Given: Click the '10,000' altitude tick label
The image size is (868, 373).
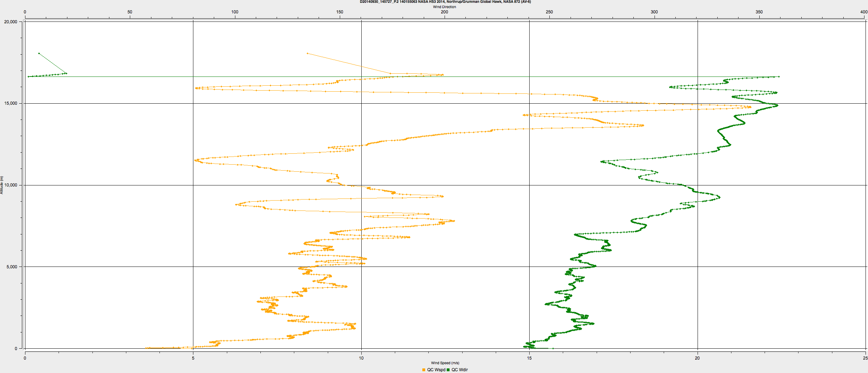Looking at the screenshot, I should [11, 185].
